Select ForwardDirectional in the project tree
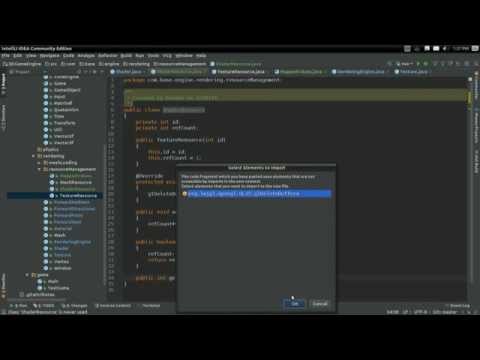Image resolution: width=480 pixels, height=360 pixels. click(74, 209)
